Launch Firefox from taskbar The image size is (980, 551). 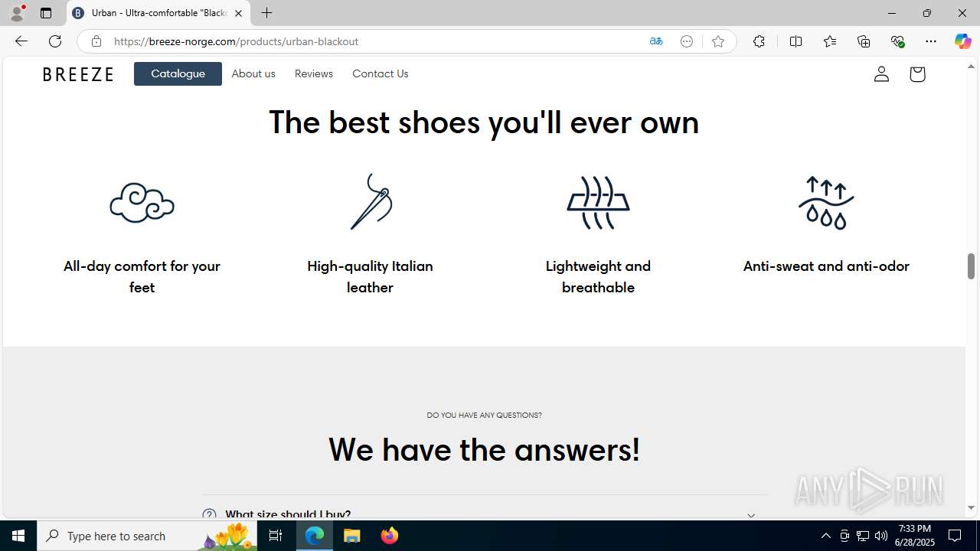(390, 536)
